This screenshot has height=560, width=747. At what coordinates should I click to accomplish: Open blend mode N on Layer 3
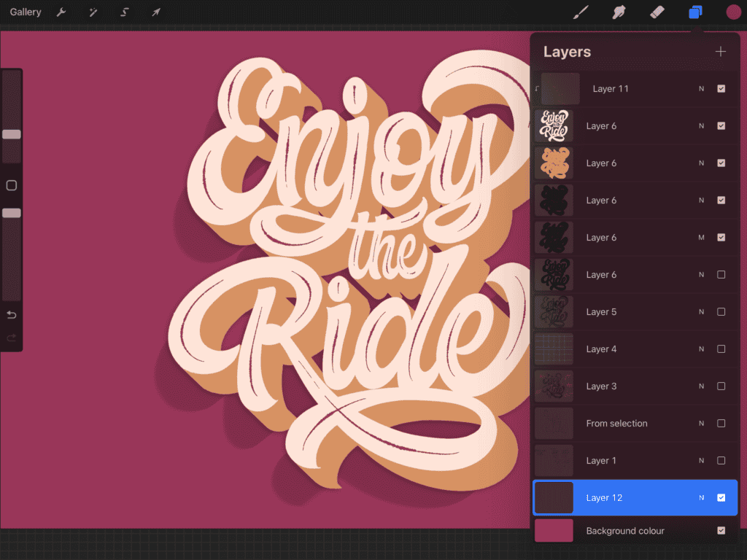[701, 386]
